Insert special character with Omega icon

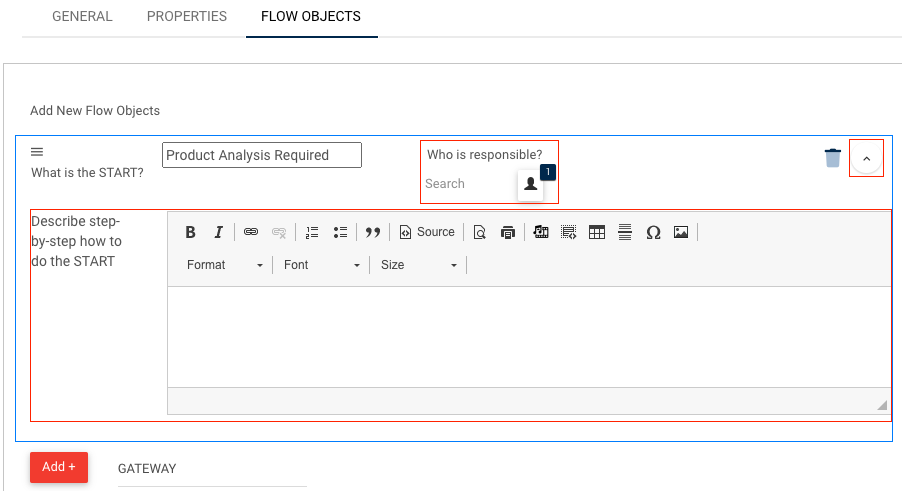tap(653, 232)
